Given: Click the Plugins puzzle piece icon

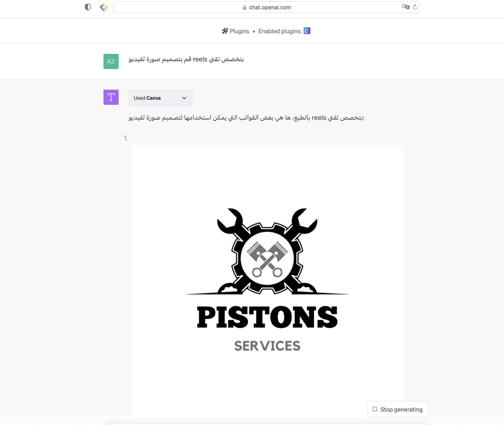Looking at the screenshot, I should click(225, 31).
